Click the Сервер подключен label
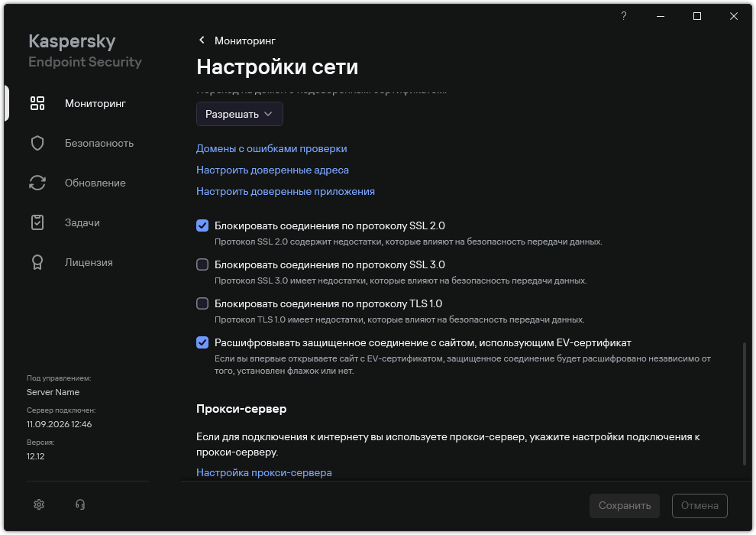 click(x=61, y=410)
